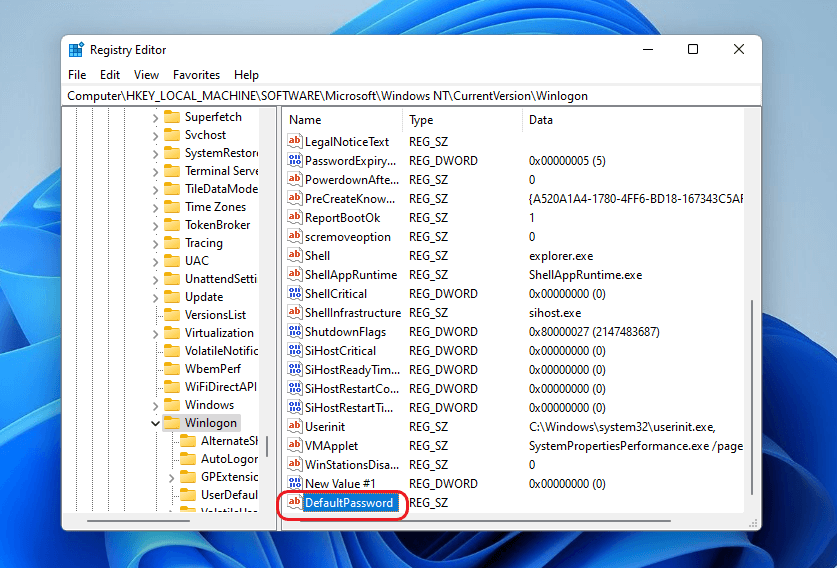
Task: Collapse the Winlogon key
Action: (x=155, y=423)
